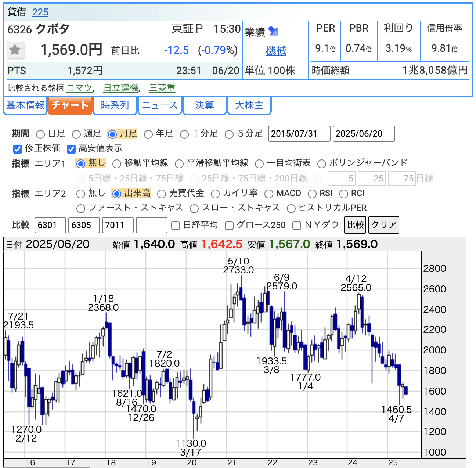Click the comparison code field 6305
The width and height of the screenshot is (476, 468).
(84, 225)
